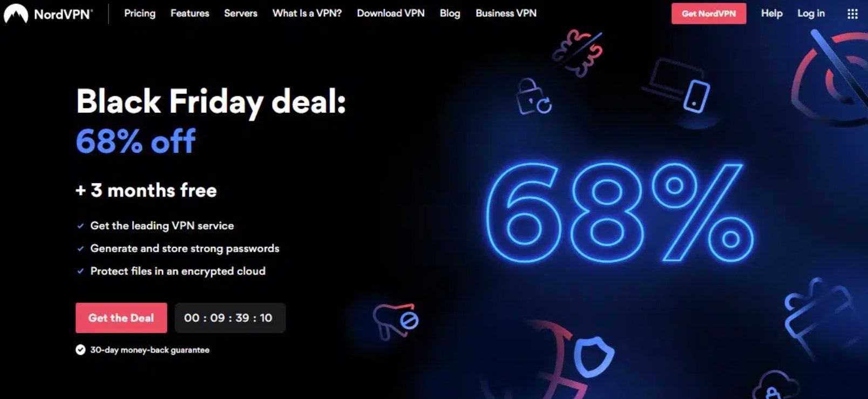Viewport: 868px width, 399px height.
Task: Open the apps grid menu icon
Action: coord(852,14)
